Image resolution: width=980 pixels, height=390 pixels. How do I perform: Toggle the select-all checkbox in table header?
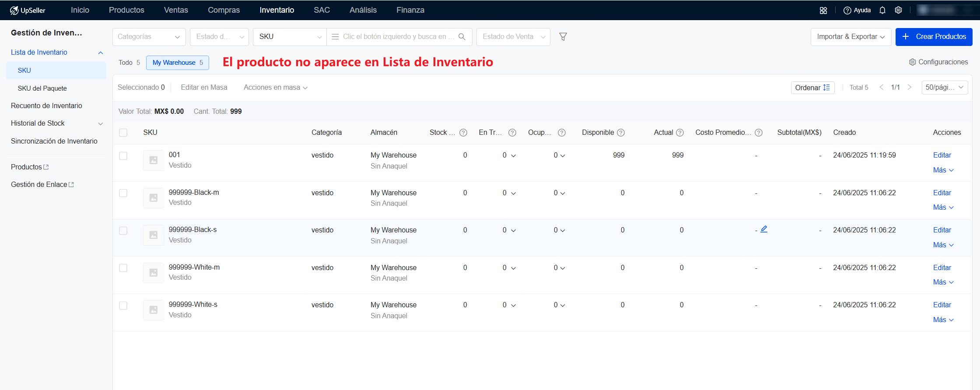[123, 133]
